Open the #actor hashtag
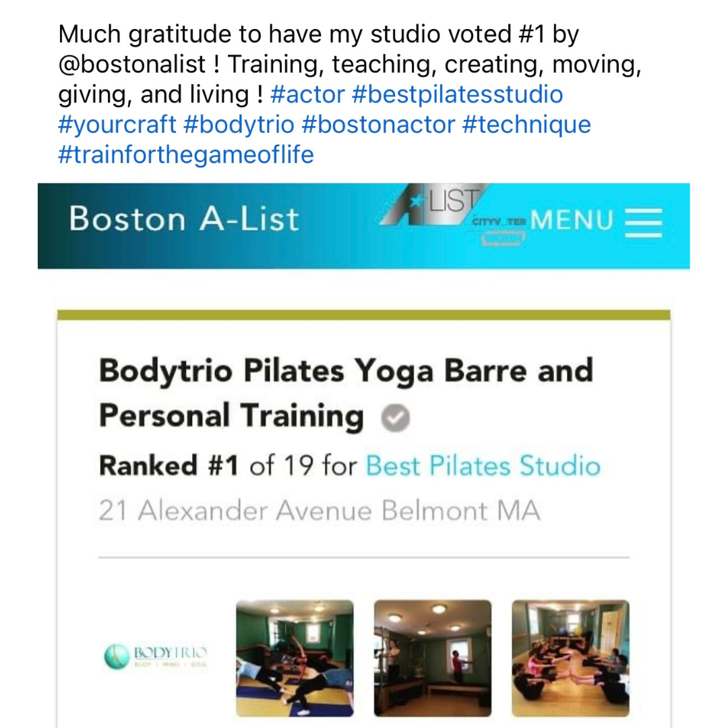The image size is (728, 728). pyautogui.click(x=307, y=94)
